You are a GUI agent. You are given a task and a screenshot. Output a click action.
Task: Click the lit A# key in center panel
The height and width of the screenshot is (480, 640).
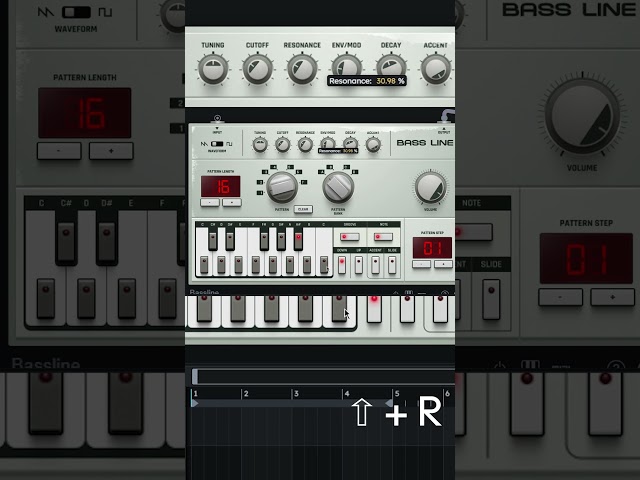pos(298,241)
